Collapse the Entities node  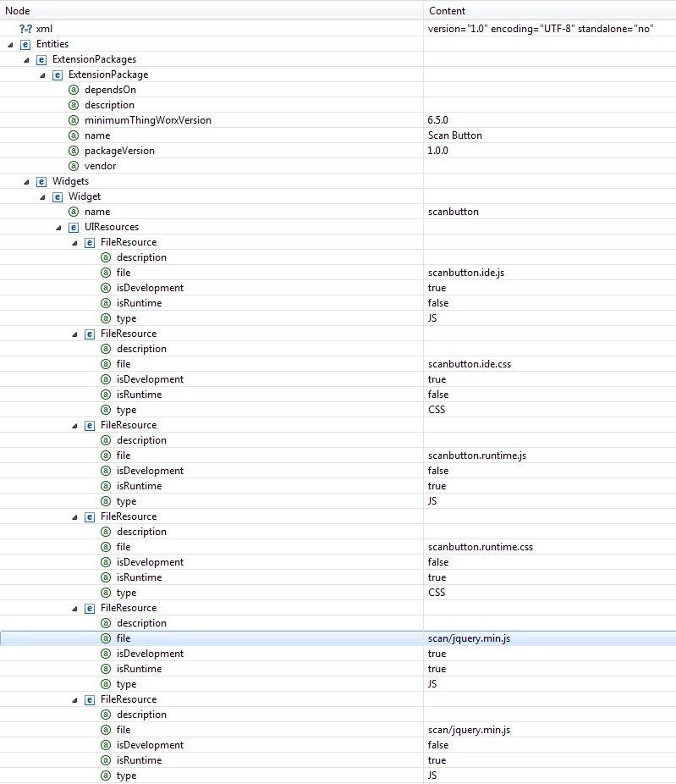(10, 45)
